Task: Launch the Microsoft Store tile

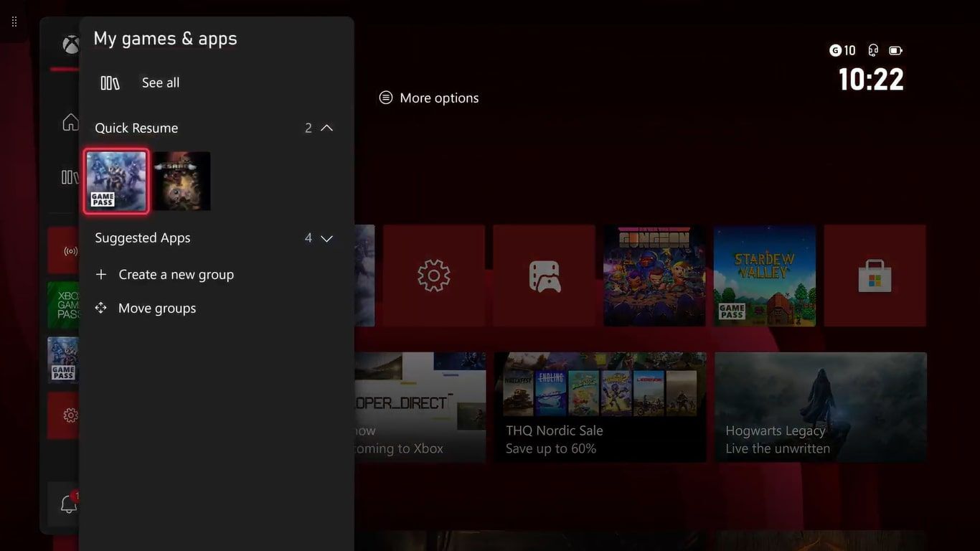Action: click(x=875, y=275)
